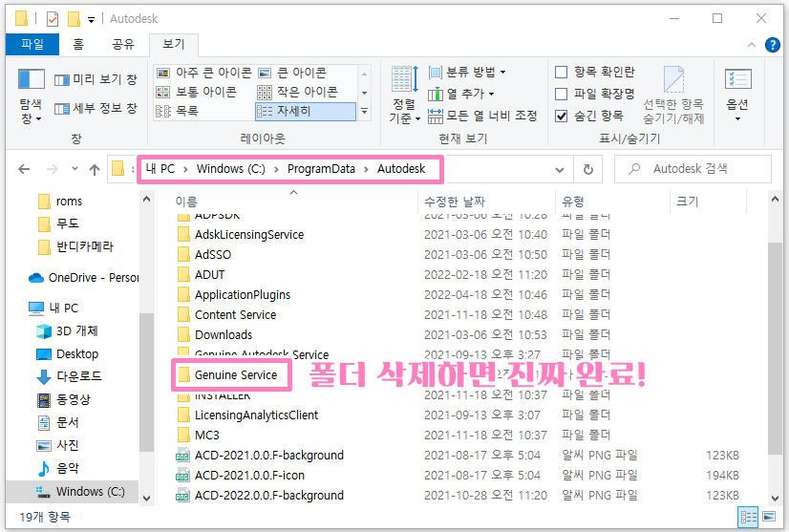Open the Navigation pane (탐색 창) menu

pos(31,96)
